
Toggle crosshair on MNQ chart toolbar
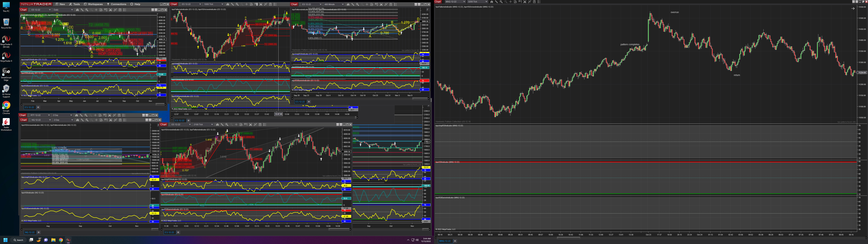click(510, 2)
